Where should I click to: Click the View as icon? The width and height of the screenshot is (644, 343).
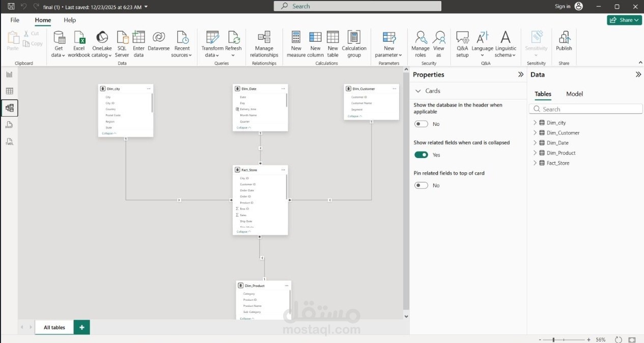439,38
